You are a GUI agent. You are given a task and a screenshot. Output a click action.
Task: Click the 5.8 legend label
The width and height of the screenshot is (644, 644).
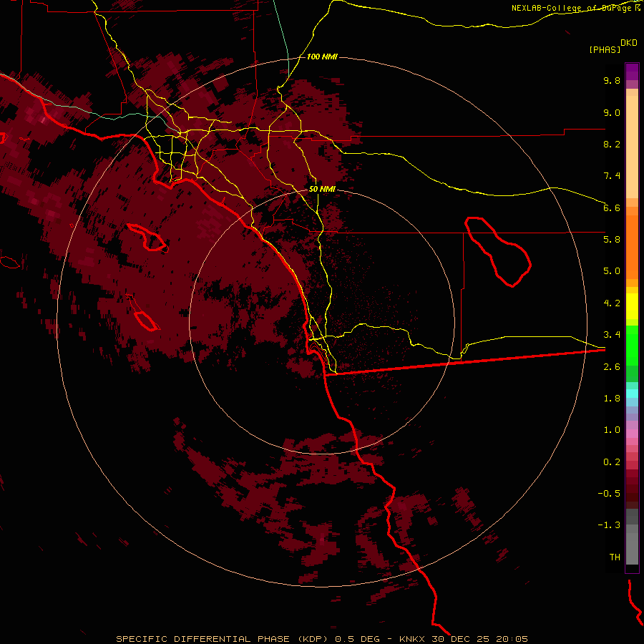click(x=612, y=240)
